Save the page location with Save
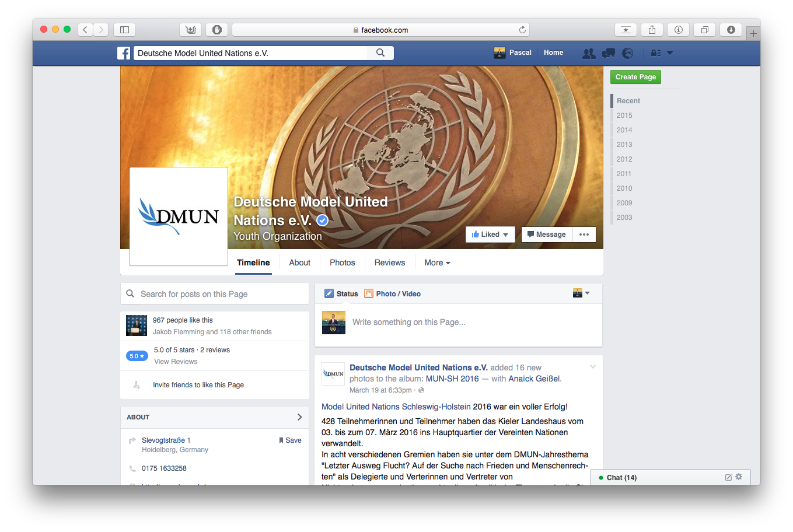This screenshot has width=793, height=532. coord(290,440)
